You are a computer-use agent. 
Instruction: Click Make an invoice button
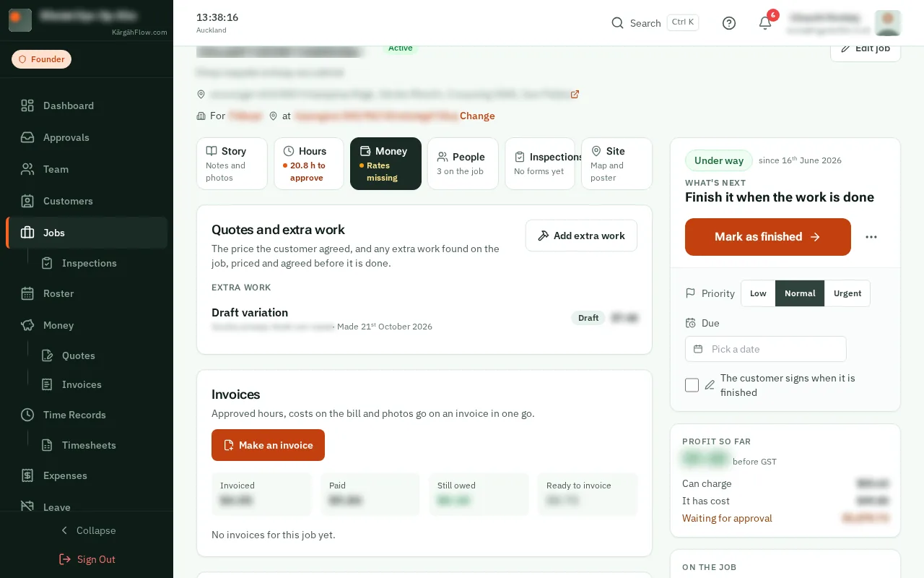click(x=268, y=445)
